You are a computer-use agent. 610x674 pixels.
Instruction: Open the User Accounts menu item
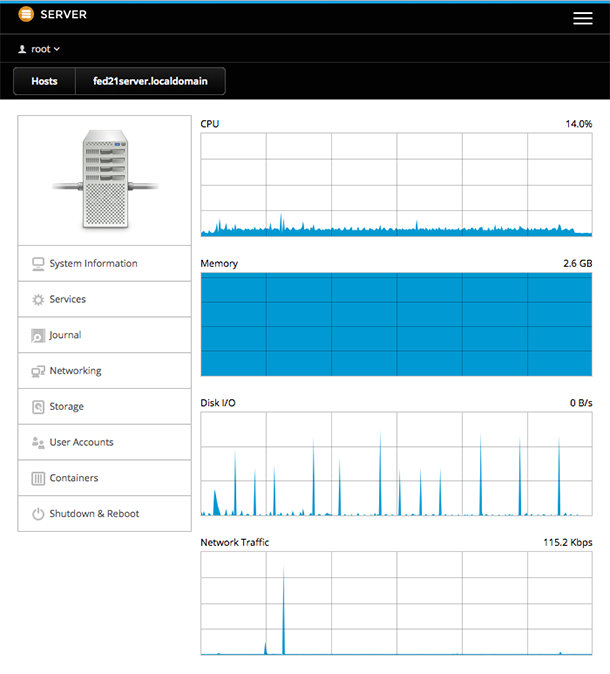[x=104, y=442]
